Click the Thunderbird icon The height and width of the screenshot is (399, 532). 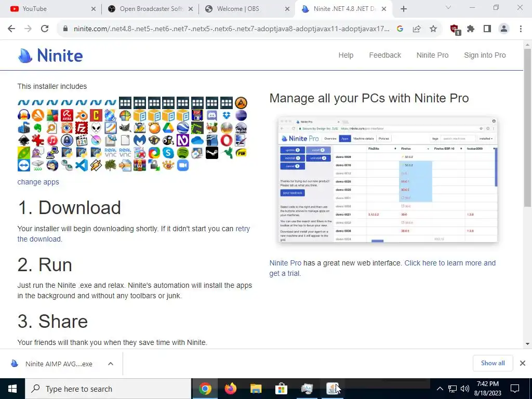[52, 165]
